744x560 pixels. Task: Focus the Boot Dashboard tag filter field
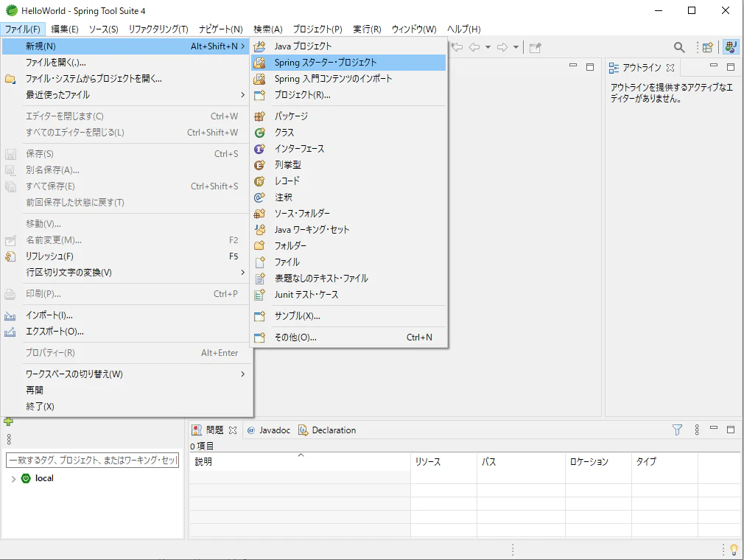click(x=93, y=460)
